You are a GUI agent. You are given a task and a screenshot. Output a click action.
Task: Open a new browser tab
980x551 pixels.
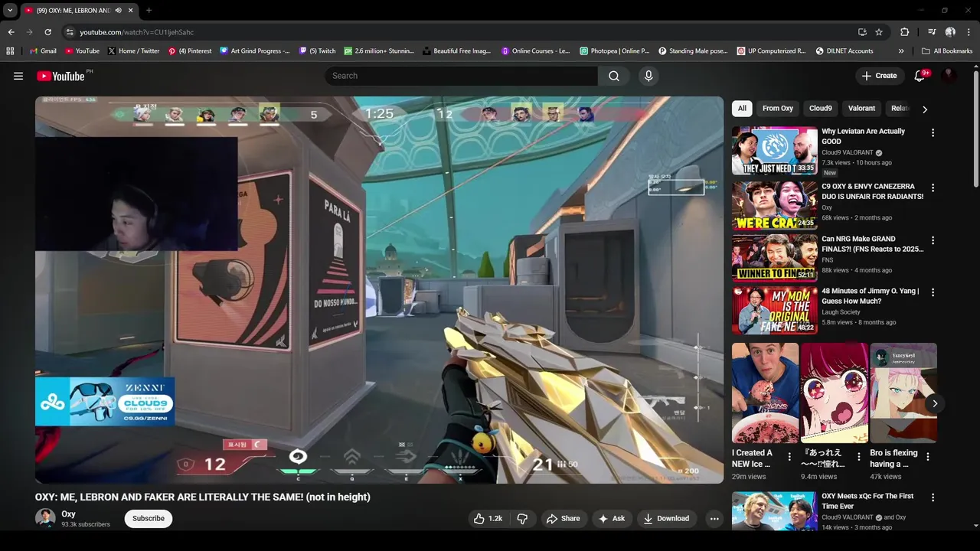[149, 11]
